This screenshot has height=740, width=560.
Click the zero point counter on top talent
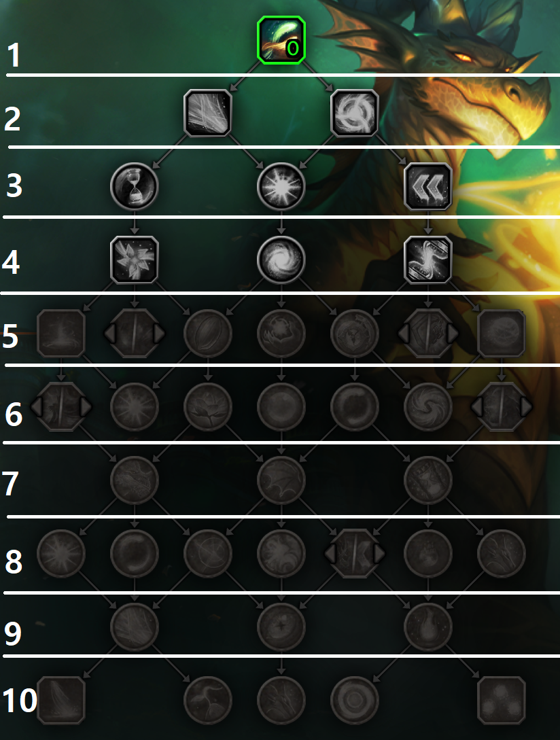coord(293,48)
